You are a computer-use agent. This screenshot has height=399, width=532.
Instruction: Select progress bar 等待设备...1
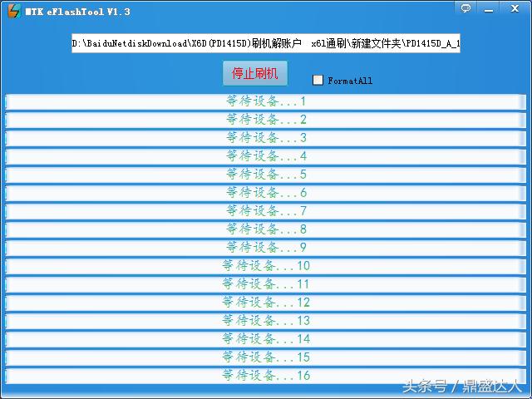pyautogui.click(x=266, y=101)
